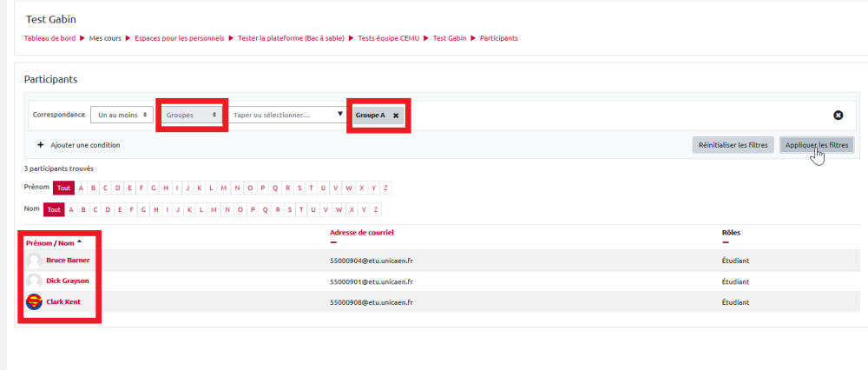Screen dimensions: 868x370
Task: Open the 'Un au moins' match dropdown
Action: point(122,115)
